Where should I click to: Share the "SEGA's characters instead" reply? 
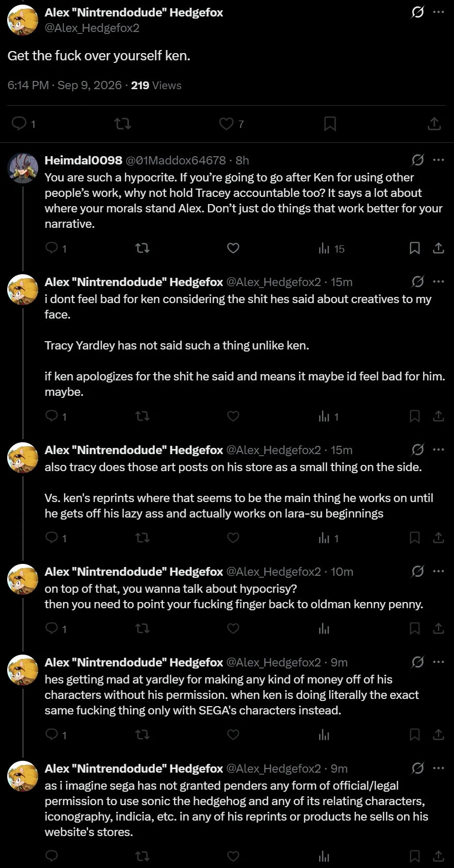click(x=439, y=735)
